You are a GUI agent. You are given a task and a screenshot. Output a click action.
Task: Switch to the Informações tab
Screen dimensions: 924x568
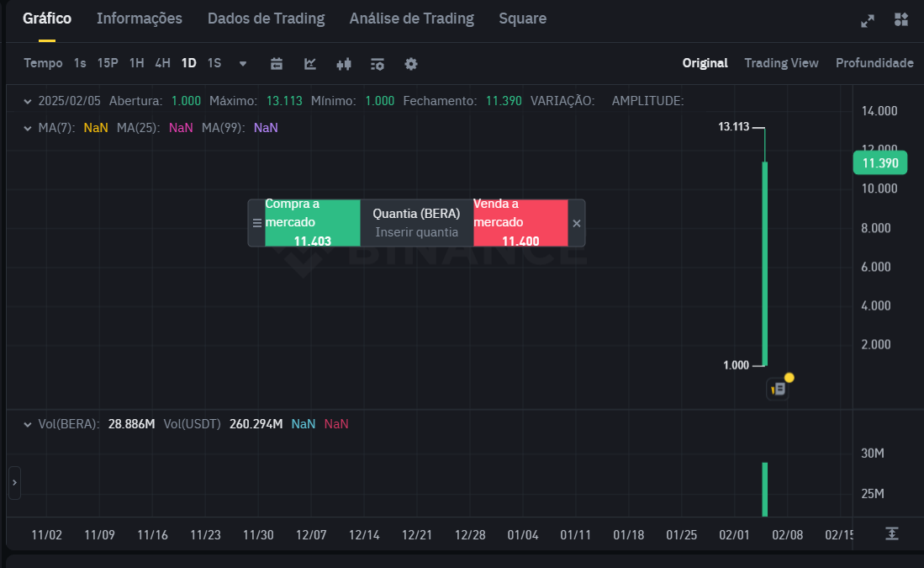click(x=140, y=19)
